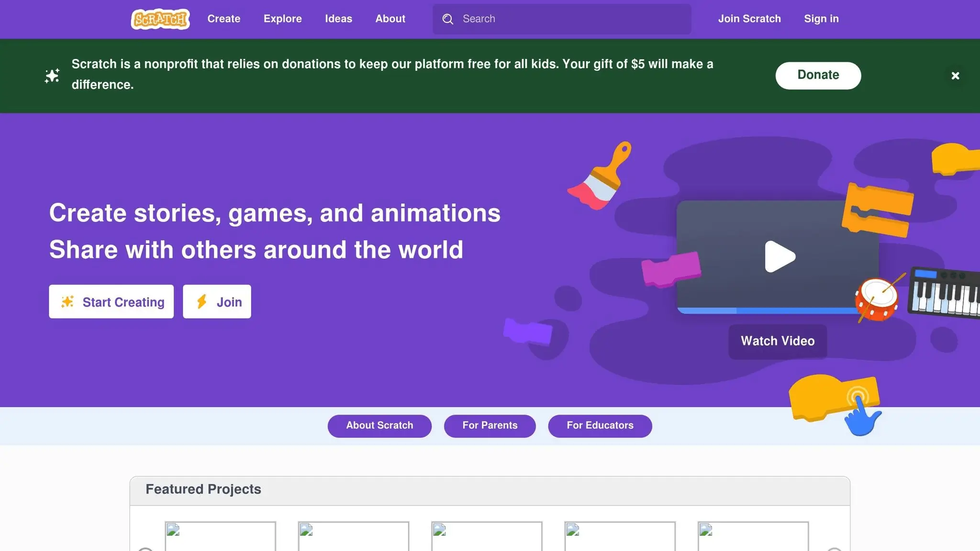
Task: Open the For Educators page
Action: [x=600, y=426]
